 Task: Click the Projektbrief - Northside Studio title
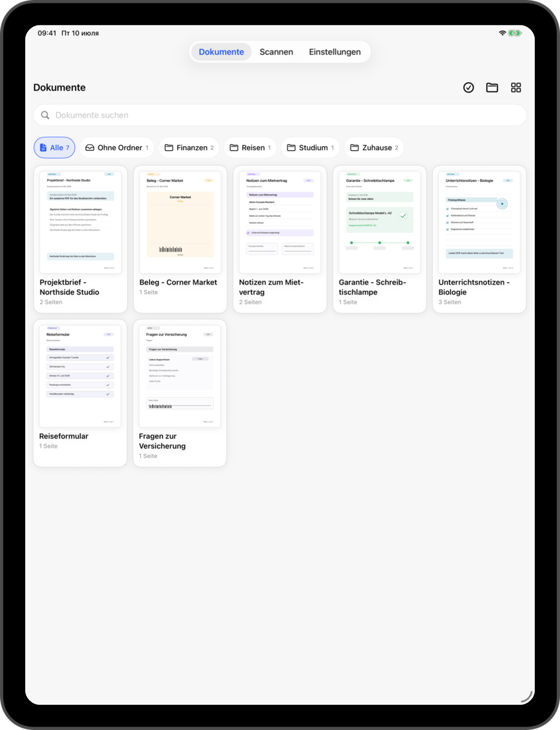point(70,287)
